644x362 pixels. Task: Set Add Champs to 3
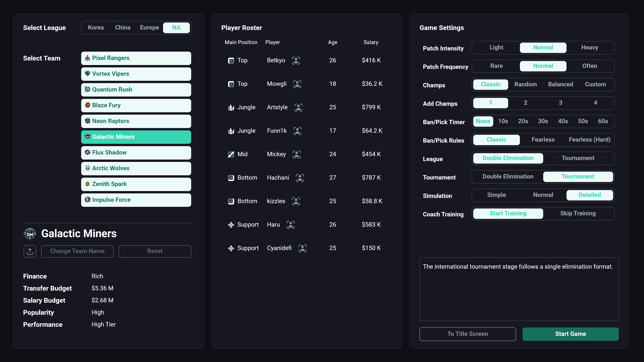click(x=560, y=103)
